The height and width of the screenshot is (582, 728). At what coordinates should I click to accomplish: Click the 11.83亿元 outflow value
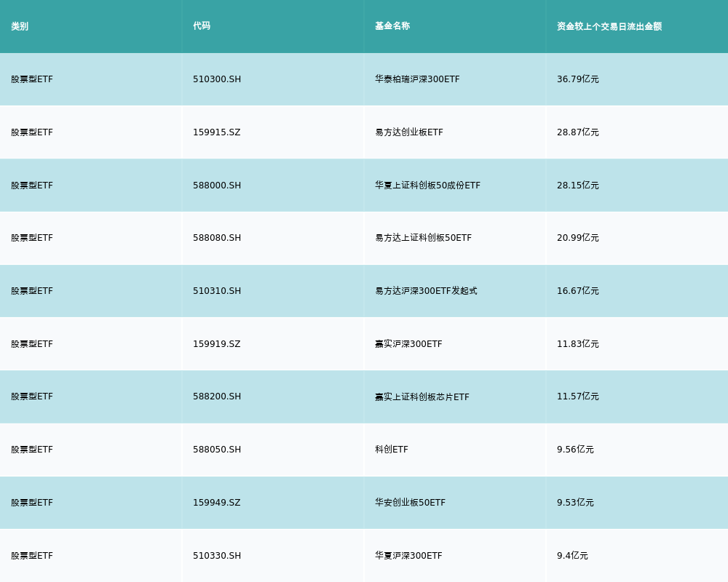(x=577, y=344)
